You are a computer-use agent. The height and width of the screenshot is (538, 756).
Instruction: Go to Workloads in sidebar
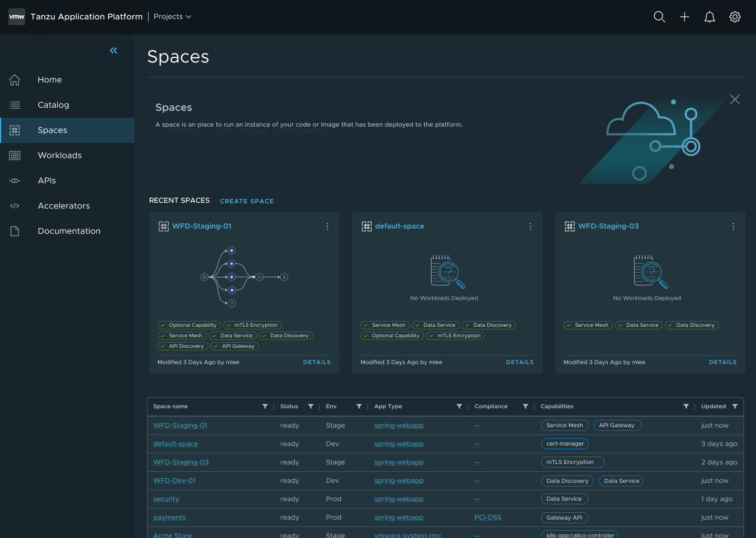click(67, 156)
